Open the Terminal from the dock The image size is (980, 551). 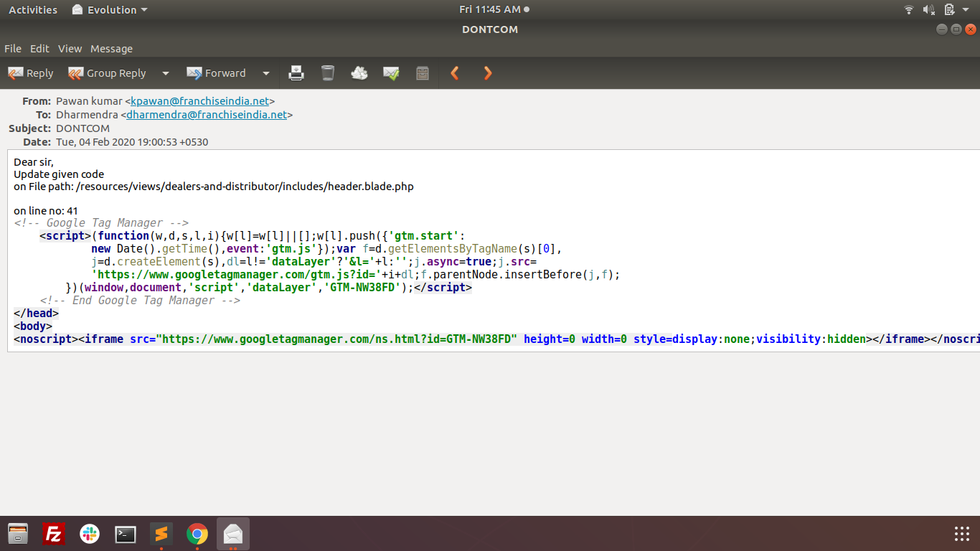click(126, 534)
